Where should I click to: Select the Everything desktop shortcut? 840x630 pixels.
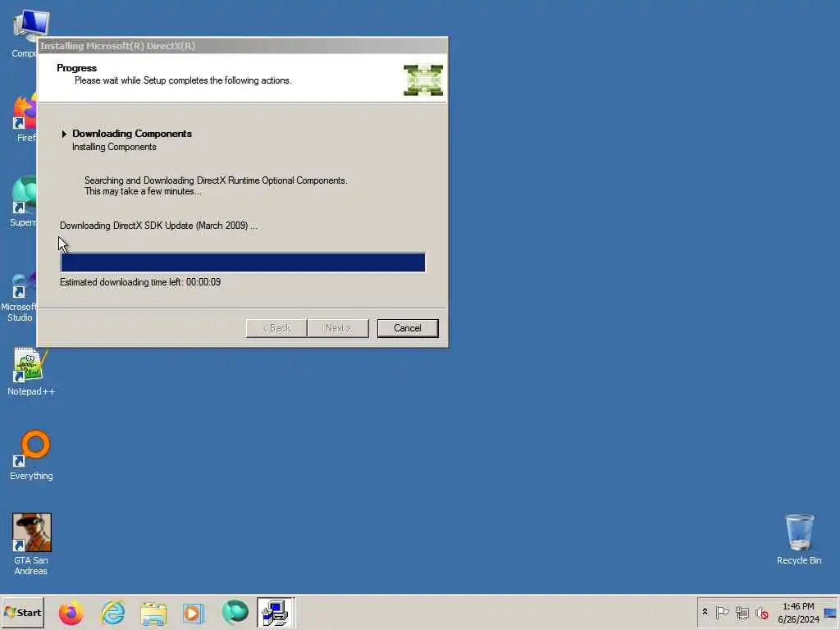(x=31, y=455)
